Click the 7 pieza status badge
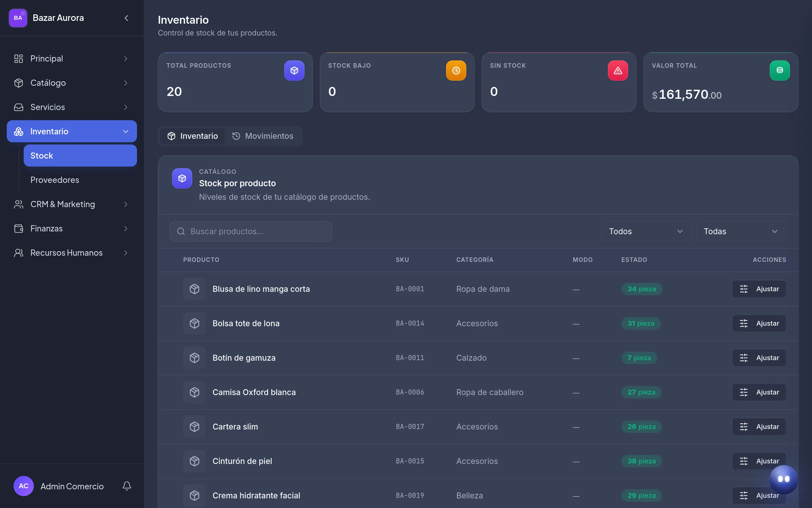Screen dimensions: 812x508 pyautogui.click(x=639, y=358)
